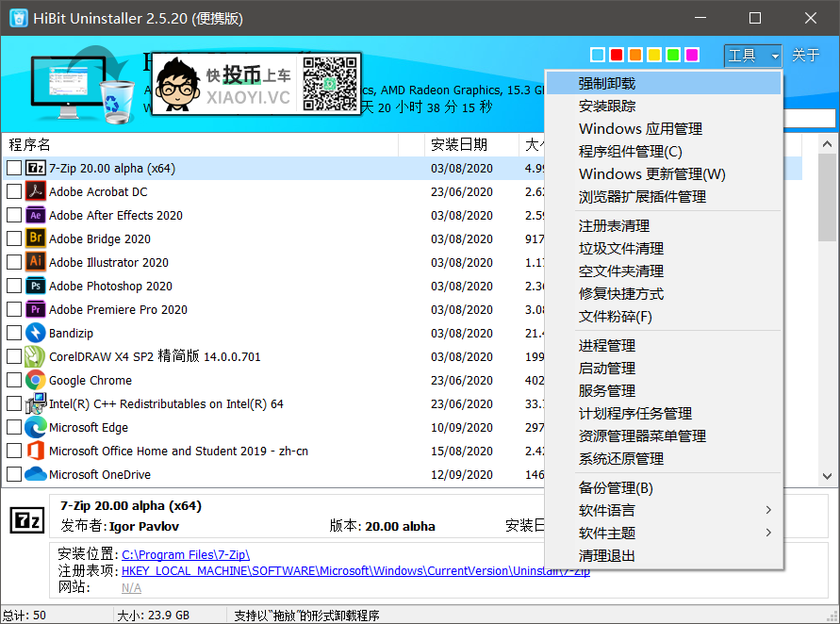Click the Adobe Acrobat DC icon

36,192
